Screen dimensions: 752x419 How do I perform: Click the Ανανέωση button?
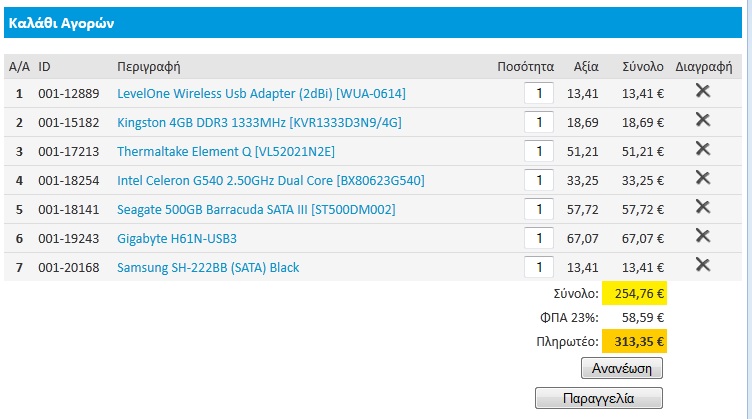622,368
